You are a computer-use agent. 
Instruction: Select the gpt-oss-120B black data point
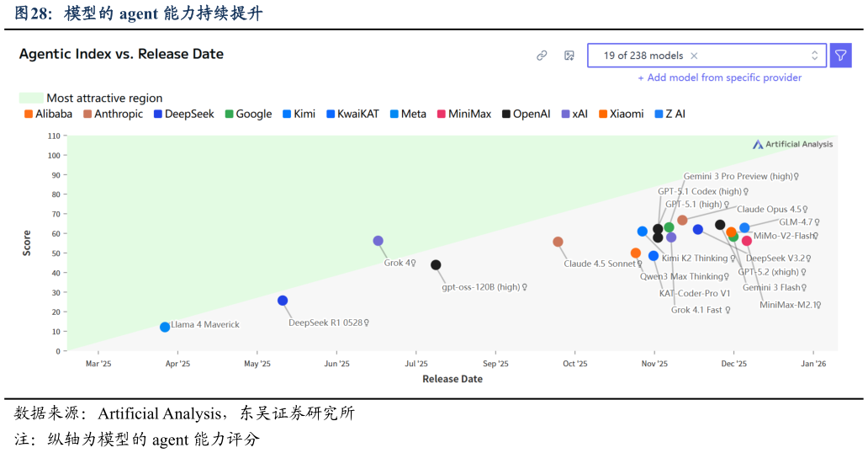tap(436, 265)
